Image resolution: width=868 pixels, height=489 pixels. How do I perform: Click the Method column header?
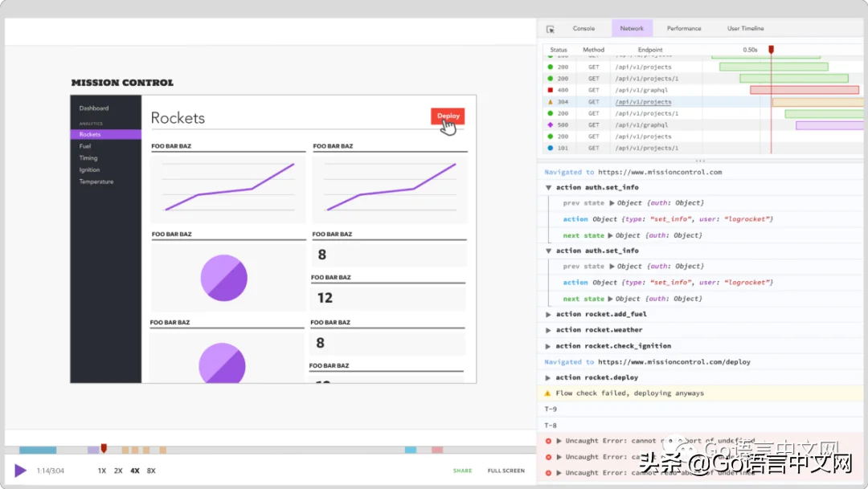593,50
